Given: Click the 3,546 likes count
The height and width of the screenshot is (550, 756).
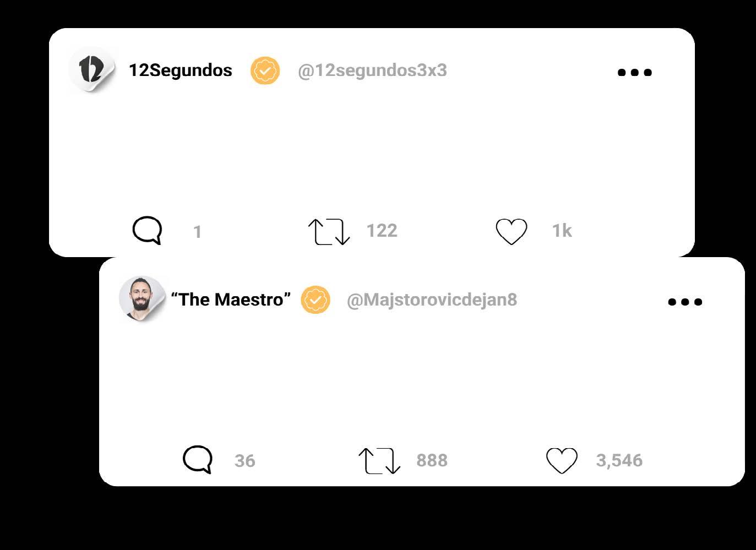Looking at the screenshot, I should pyautogui.click(x=619, y=460).
